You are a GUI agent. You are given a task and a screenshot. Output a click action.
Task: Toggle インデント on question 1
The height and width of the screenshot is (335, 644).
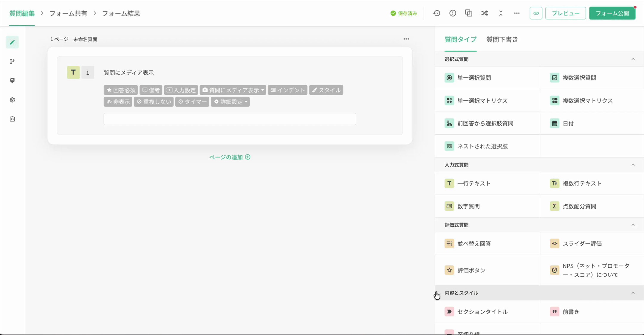tap(287, 90)
